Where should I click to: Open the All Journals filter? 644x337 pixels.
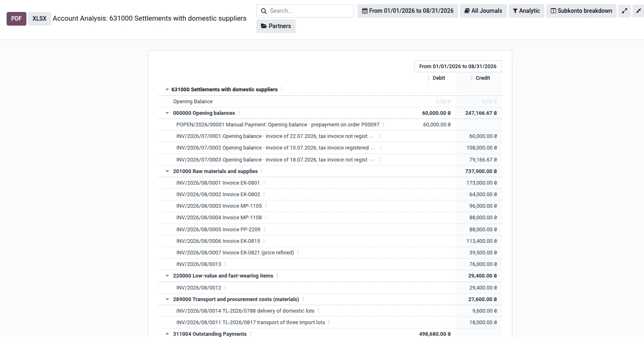483,11
